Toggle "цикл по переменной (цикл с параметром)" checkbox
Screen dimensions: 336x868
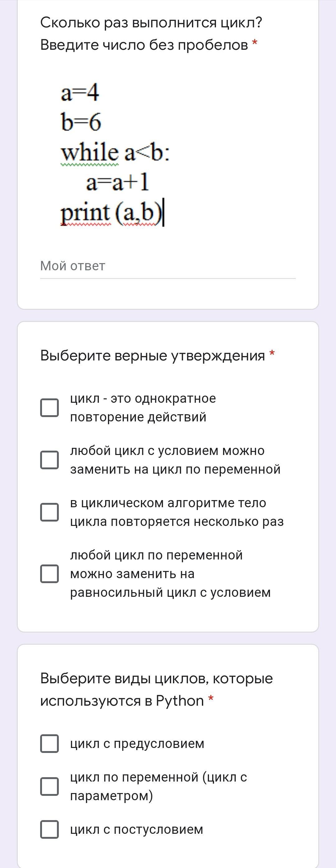(49, 787)
